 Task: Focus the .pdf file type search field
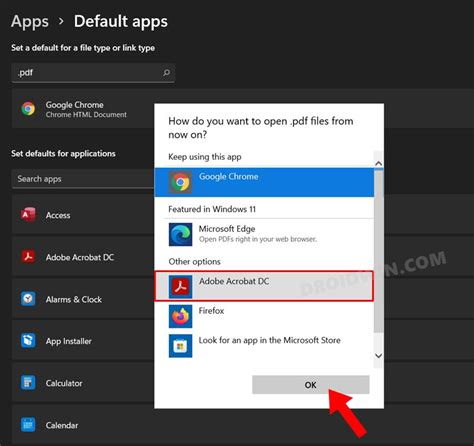point(93,73)
